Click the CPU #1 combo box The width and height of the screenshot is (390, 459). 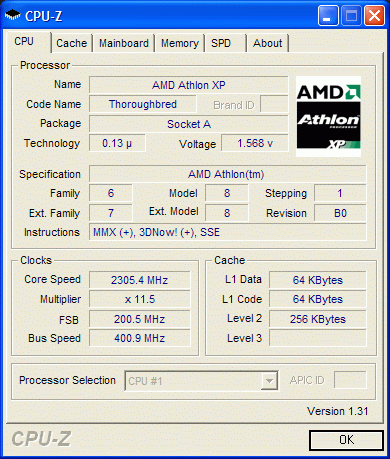[x=201, y=381]
